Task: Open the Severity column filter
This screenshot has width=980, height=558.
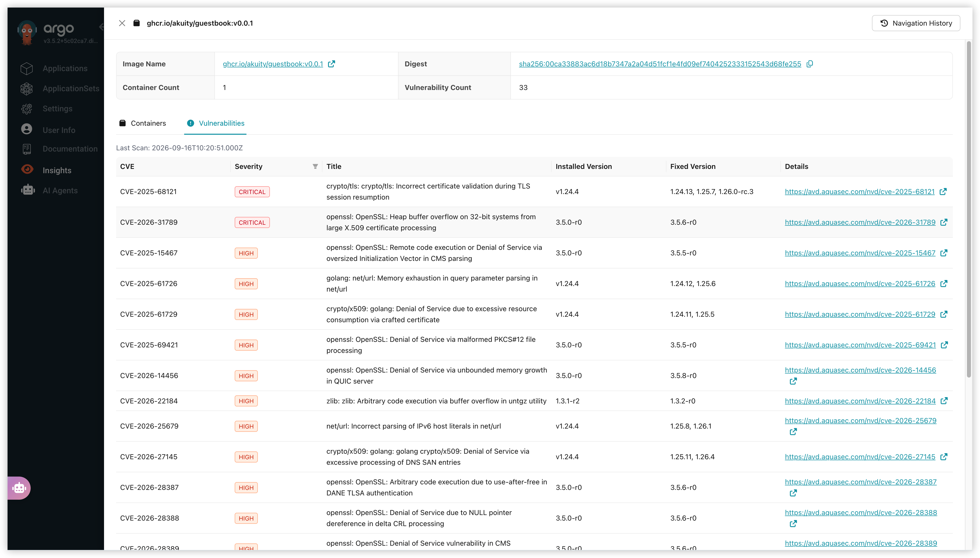Action: point(315,167)
